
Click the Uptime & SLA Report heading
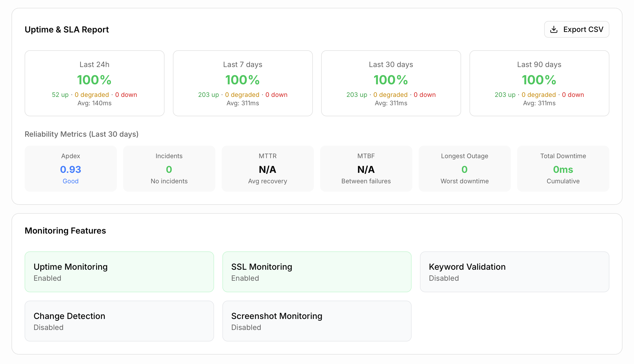pyautogui.click(x=67, y=29)
